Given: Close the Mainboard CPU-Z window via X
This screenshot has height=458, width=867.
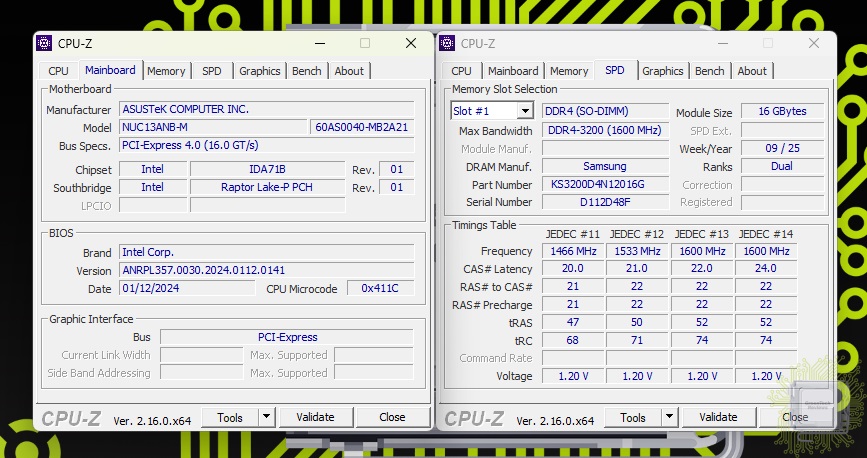Looking at the screenshot, I should [x=411, y=43].
